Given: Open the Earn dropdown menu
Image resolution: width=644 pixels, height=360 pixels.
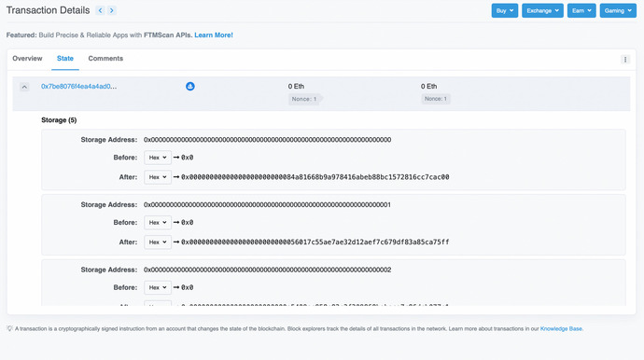Looking at the screenshot, I should point(581,10).
